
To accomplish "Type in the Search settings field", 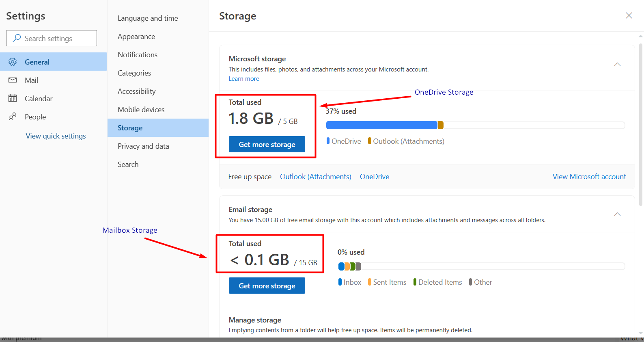I will (x=57, y=38).
